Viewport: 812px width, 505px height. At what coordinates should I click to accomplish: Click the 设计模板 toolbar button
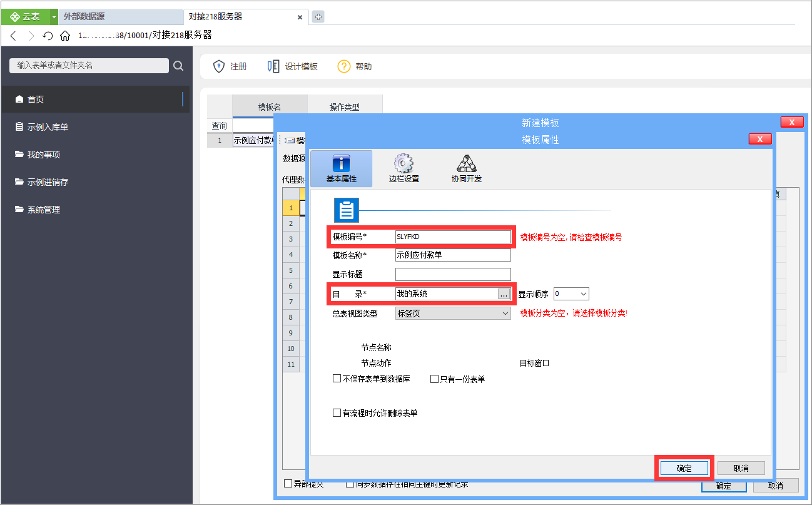coord(292,66)
